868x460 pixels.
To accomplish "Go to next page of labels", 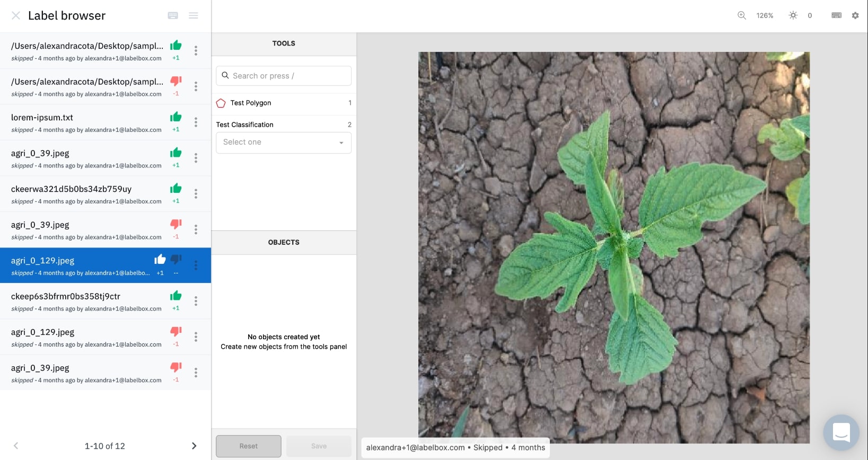I will [194, 446].
